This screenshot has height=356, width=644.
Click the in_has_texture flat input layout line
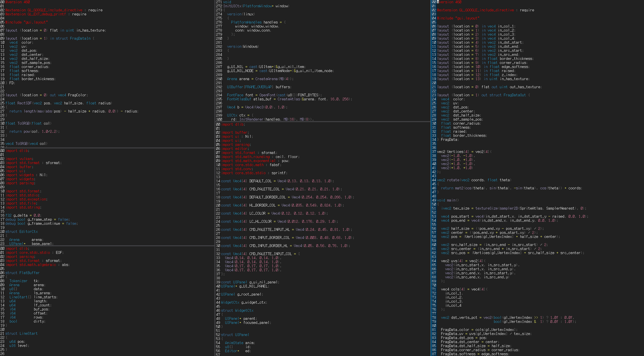[56, 30]
